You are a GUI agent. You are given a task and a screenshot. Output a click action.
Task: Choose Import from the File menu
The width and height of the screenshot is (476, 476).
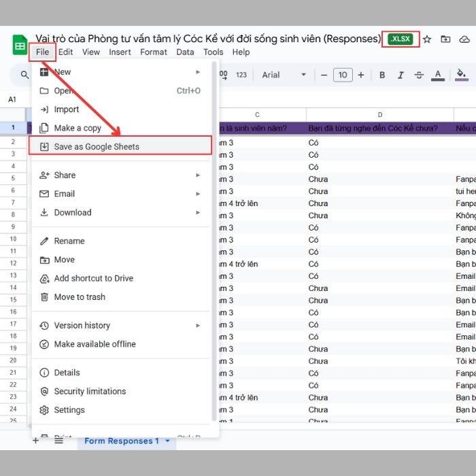120,109
